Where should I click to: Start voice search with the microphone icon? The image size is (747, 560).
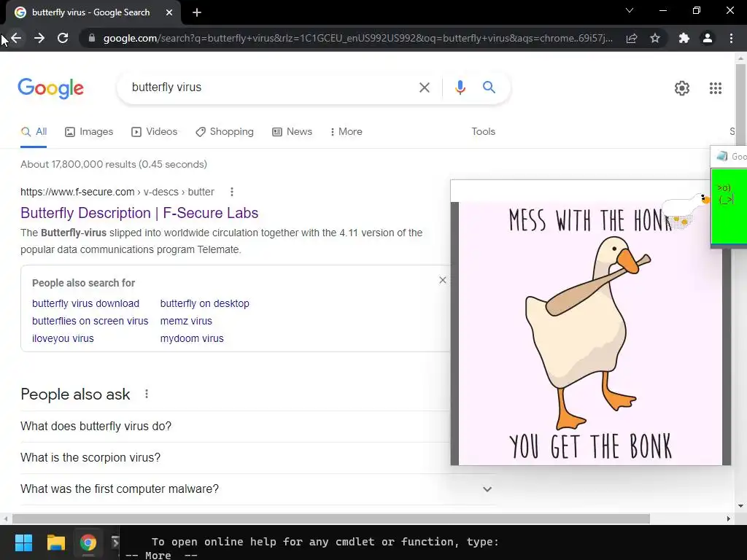[x=460, y=87]
